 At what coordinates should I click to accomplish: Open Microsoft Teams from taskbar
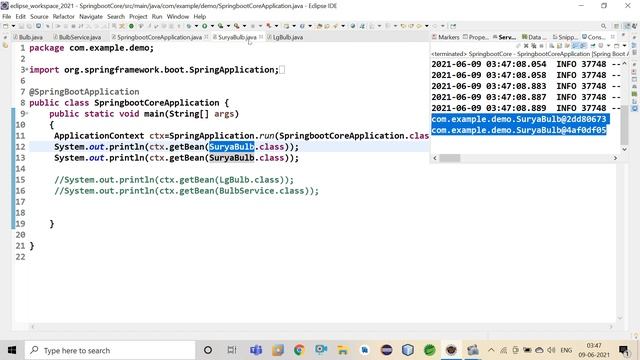[256, 350]
